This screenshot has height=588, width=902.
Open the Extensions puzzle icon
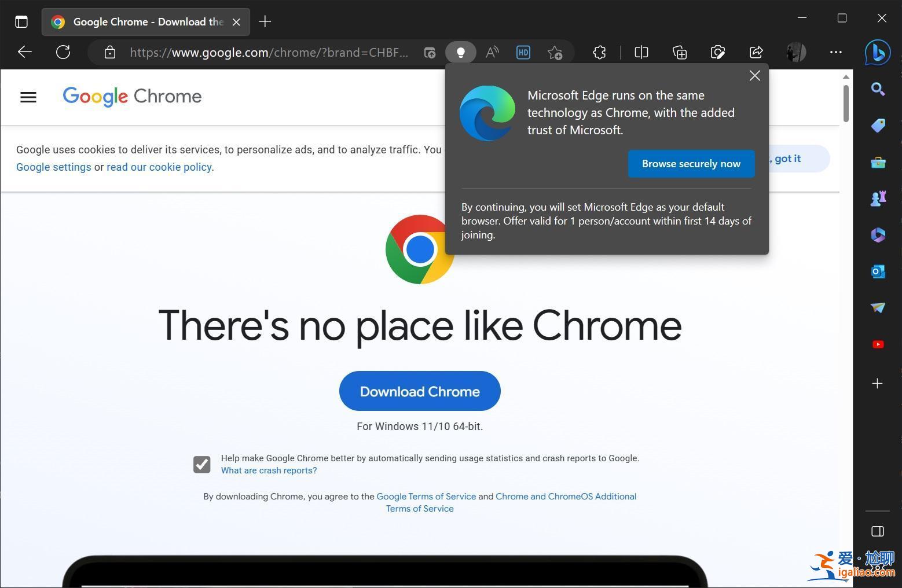point(599,52)
